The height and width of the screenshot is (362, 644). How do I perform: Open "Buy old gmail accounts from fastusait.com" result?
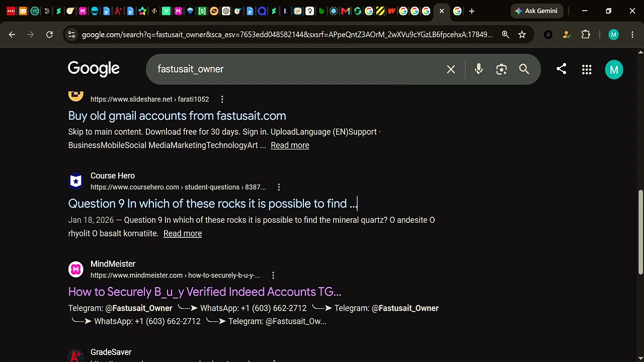[x=177, y=116]
